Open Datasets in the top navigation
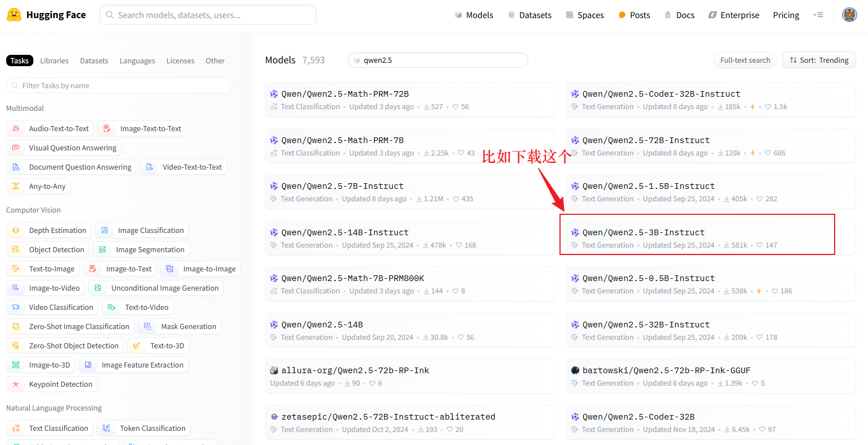868x445 pixels. [530, 15]
